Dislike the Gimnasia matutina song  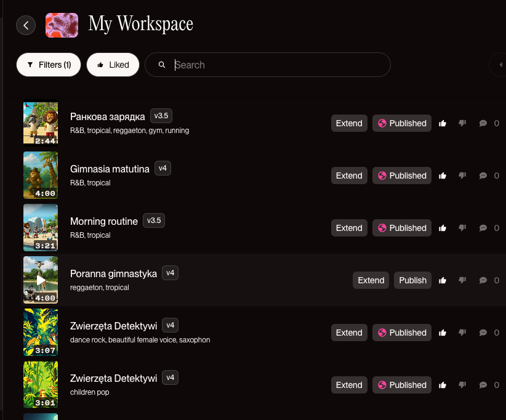(462, 176)
